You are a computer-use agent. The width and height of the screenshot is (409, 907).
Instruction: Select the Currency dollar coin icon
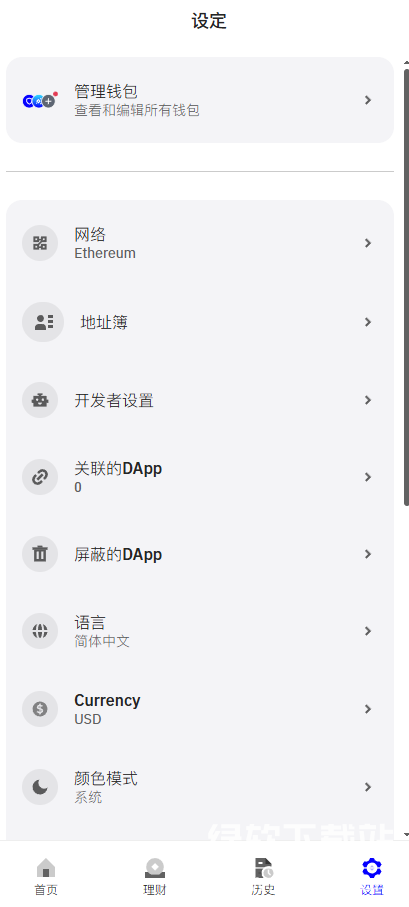pos(40,709)
